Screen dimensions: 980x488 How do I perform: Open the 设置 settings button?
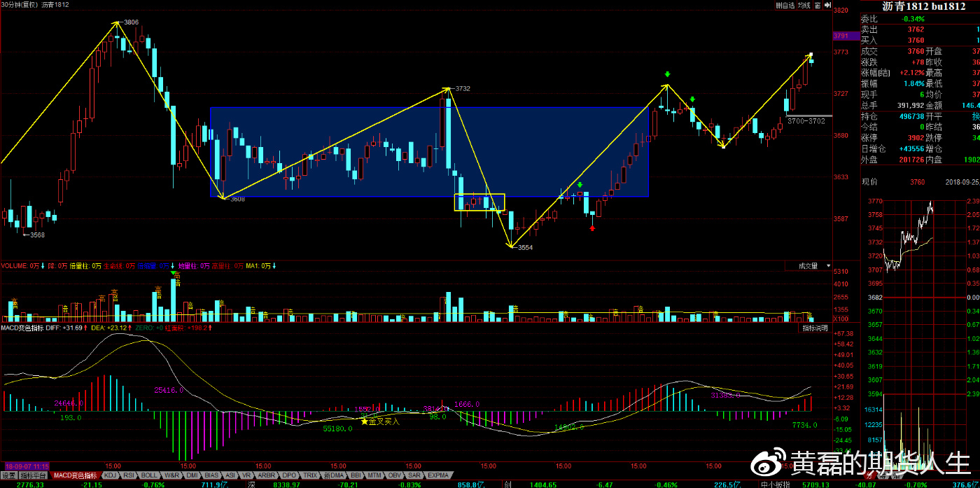[9, 475]
